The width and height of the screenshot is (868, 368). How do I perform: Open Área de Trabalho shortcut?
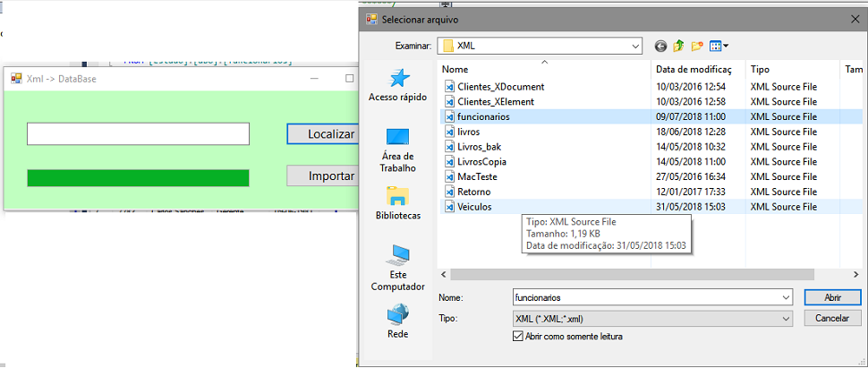[397, 149]
